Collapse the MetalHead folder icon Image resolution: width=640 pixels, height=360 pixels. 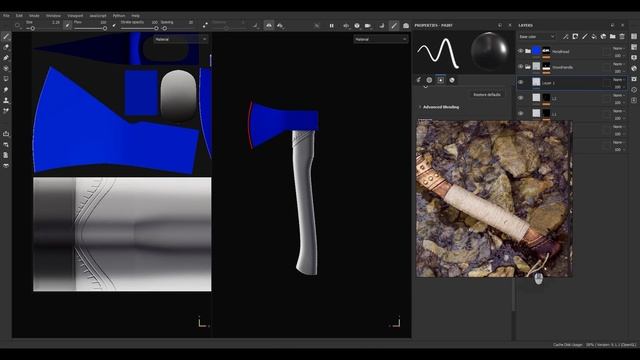point(528,51)
